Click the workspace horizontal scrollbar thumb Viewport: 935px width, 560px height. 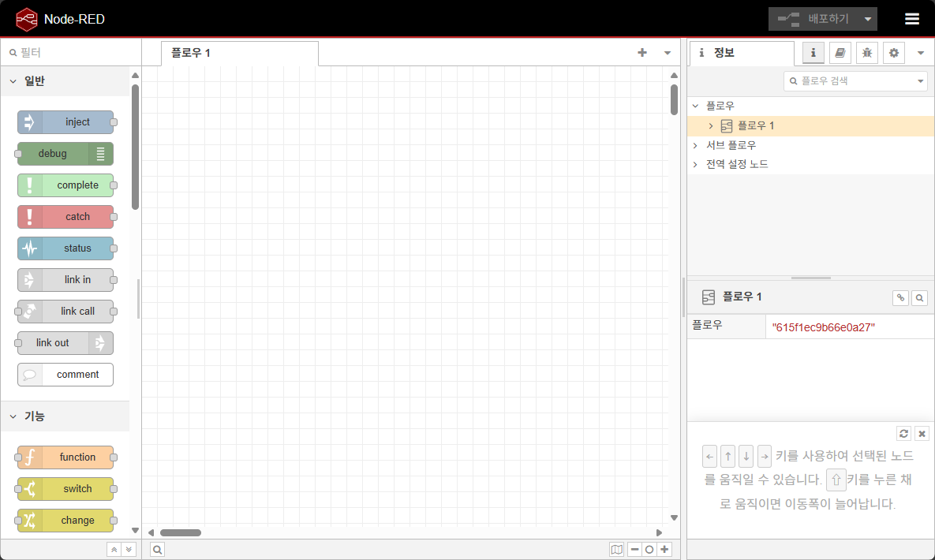(181, 532)
